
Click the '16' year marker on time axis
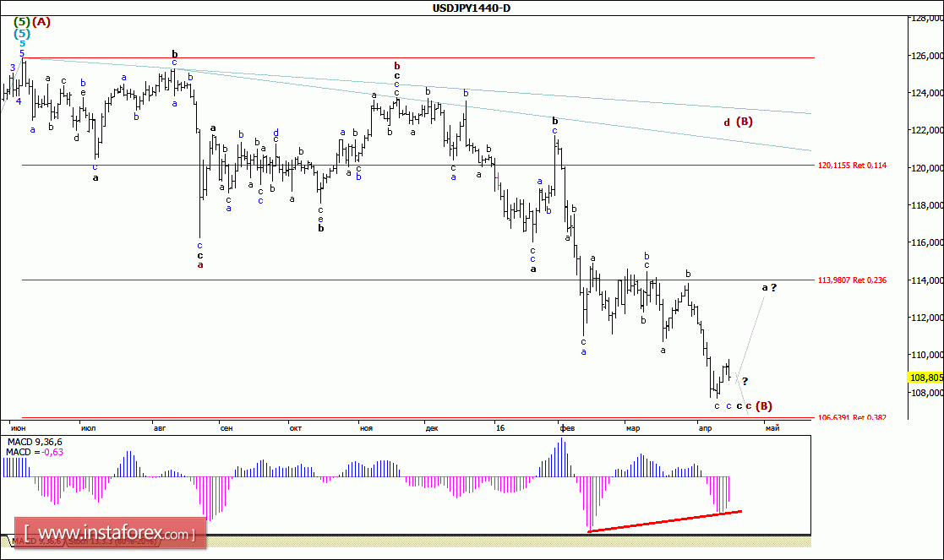499,428
